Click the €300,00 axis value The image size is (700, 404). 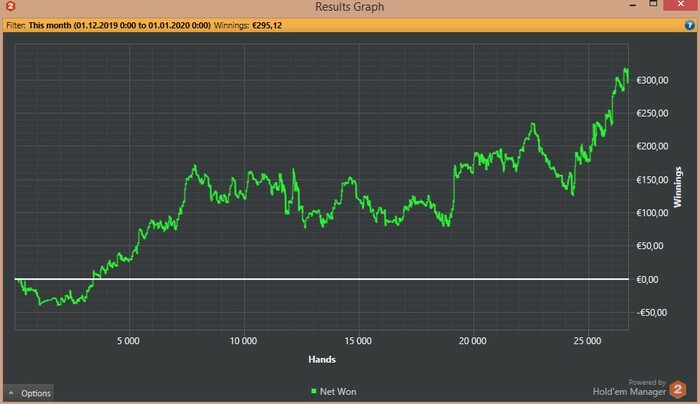click(652, 80)
